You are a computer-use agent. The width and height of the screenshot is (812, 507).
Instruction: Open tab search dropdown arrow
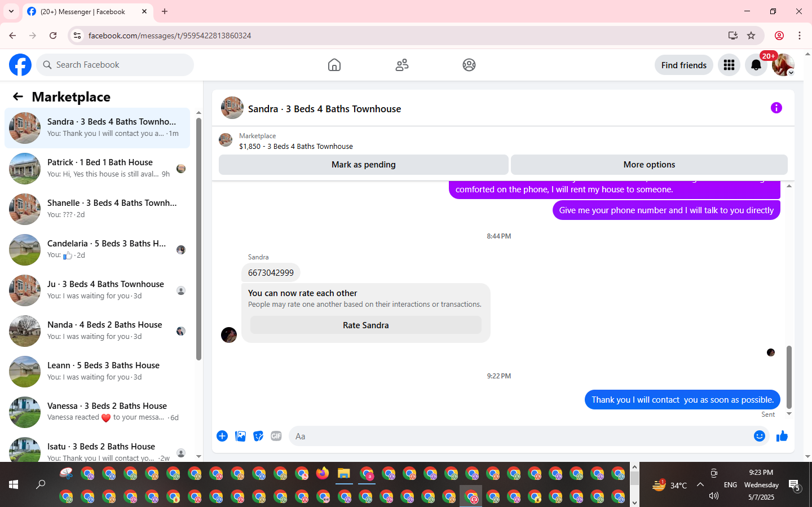pyautogui.click(x=11, y=11)
